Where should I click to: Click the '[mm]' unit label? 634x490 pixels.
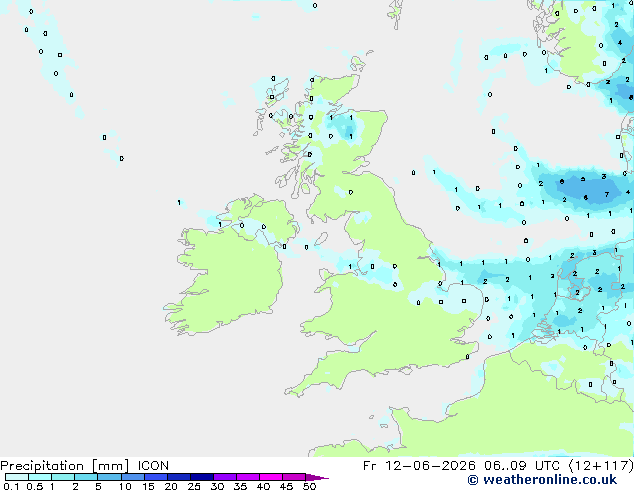(x=110, y=466)
